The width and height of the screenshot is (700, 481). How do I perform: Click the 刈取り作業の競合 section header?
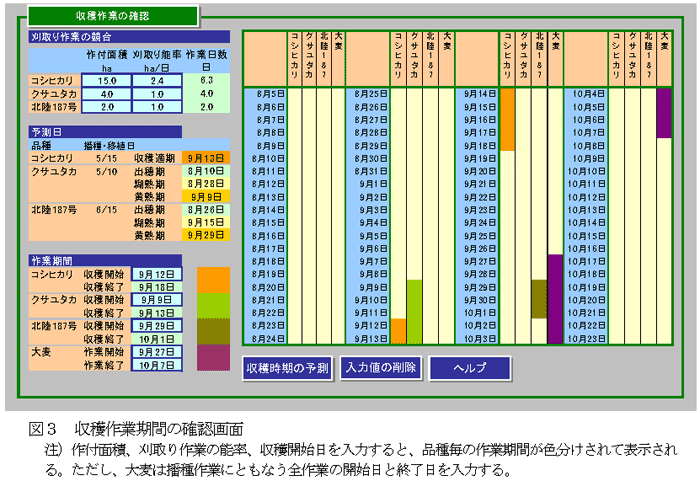tap(129, 37)
